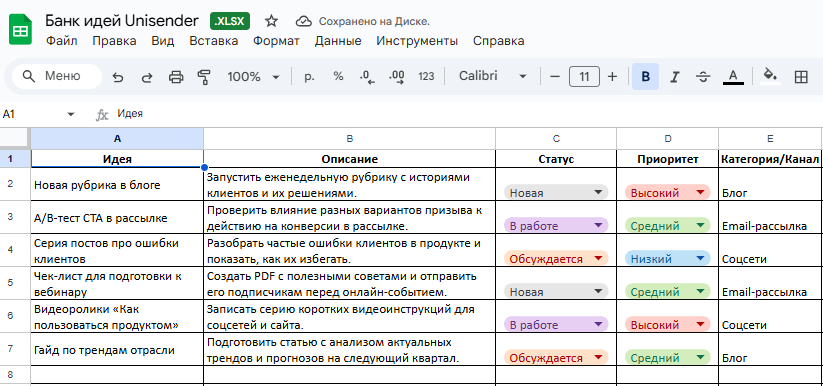Open priority dropdown Низкий in row 4
Image resolution: width=823 pixels, height=386 pixels.
coord(668,259)
